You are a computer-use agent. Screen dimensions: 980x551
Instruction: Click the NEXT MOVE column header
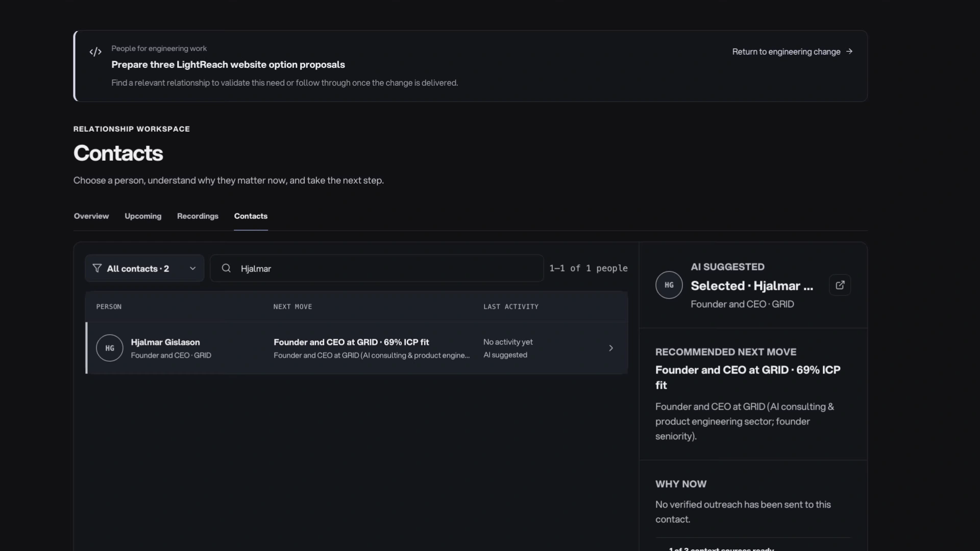tap(292, 307)
